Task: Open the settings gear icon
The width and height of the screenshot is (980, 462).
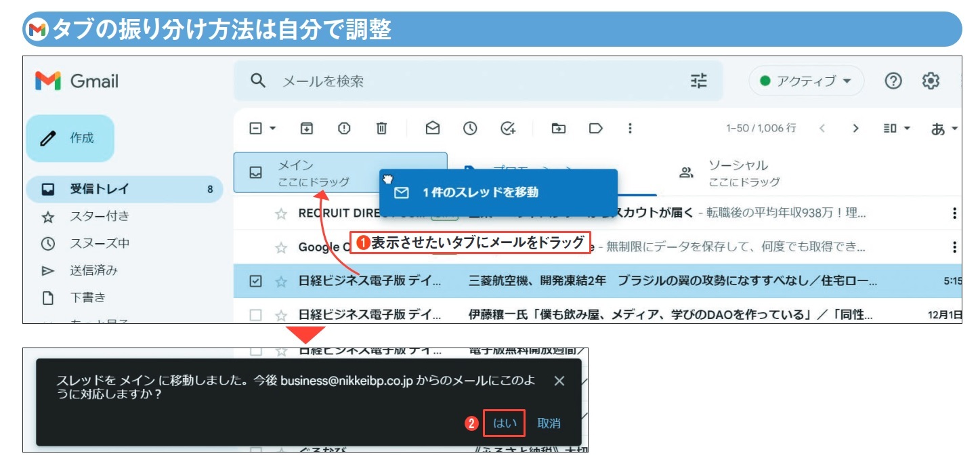Action: [931, 81]
